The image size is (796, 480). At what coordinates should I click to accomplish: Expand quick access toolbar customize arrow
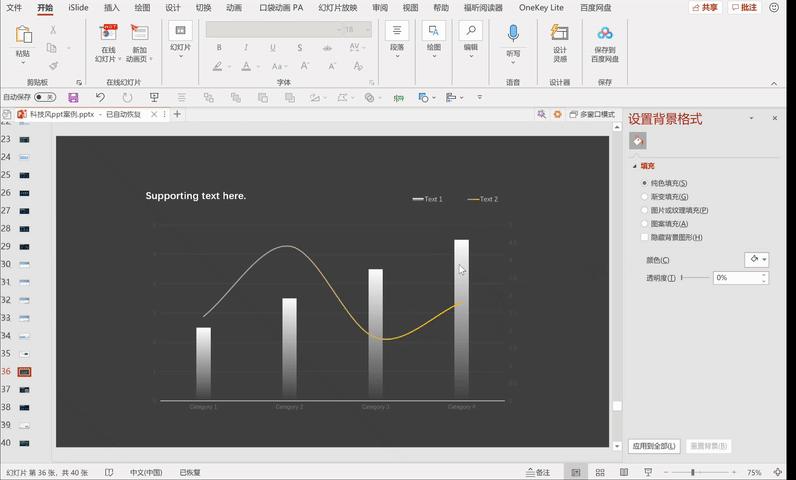point(479,97)
